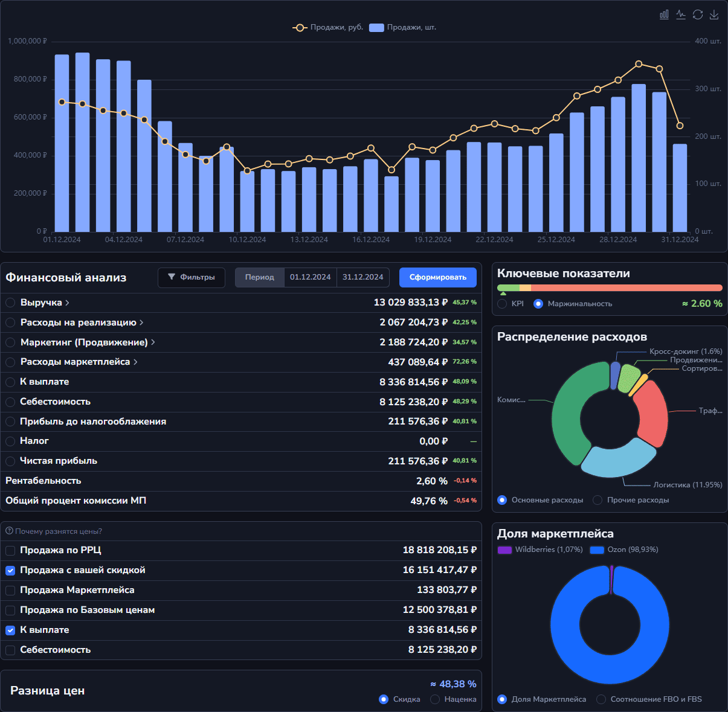Switch to 'Прочие расходы' view
Image resolution: width=728 pixels, height=712 pixels.
point(598,500)
